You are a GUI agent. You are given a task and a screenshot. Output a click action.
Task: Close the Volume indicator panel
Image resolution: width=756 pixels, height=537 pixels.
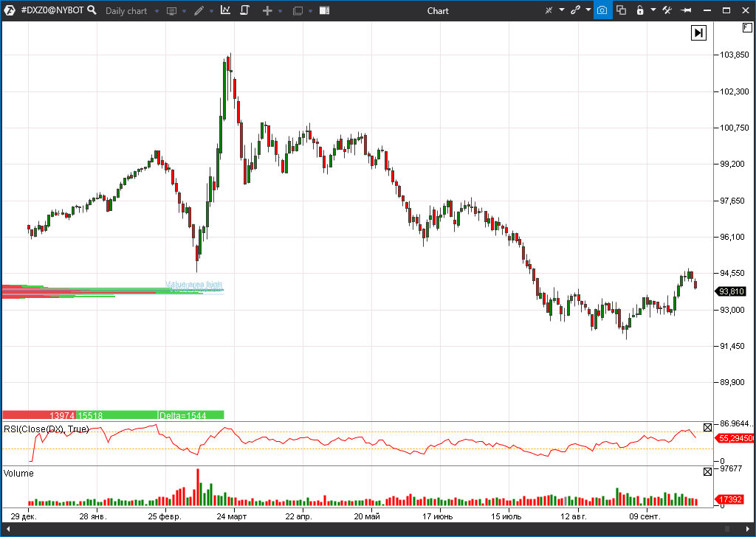tap(707, 471)
